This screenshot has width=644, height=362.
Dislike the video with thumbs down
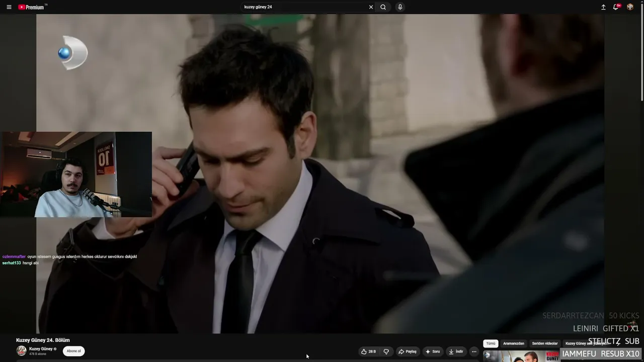coord(386,351)
